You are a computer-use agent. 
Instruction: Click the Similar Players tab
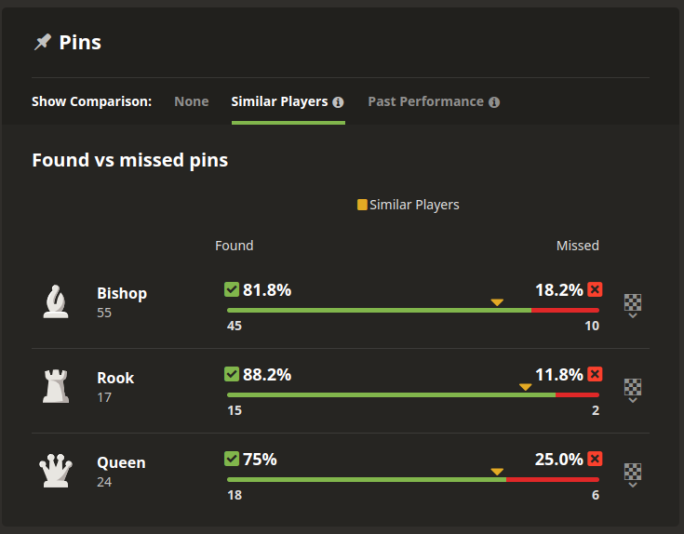(x=279, y=101)
